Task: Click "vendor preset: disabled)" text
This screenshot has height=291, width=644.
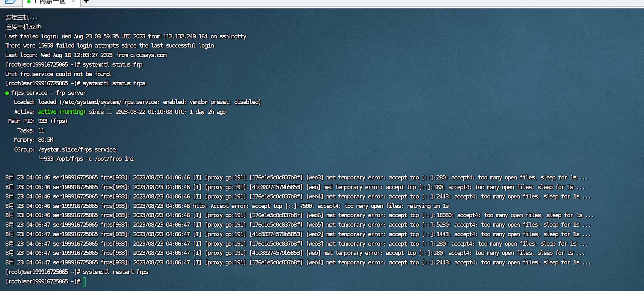Action: click(x=225, y=102)
